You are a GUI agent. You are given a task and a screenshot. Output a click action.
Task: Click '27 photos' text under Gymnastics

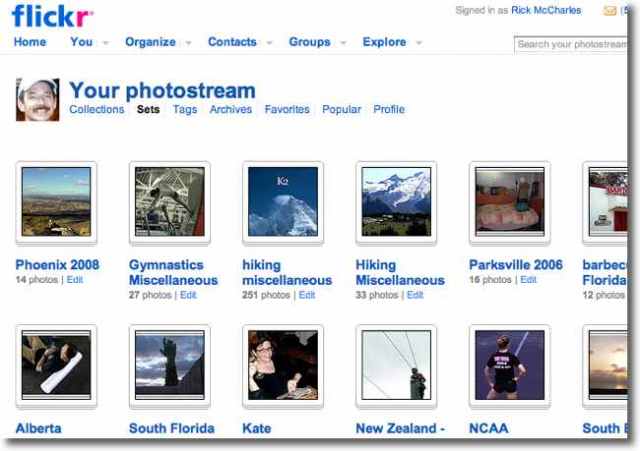click(150, 295)
